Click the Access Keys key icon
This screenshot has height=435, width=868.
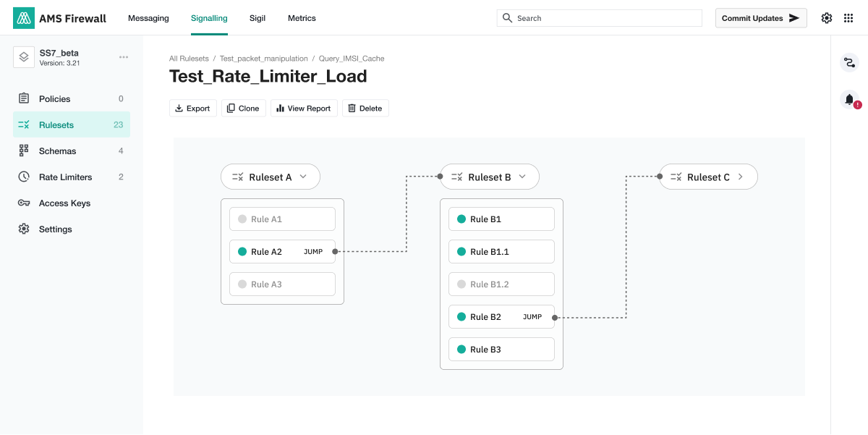pyautogui.click(x=24, y=203)
